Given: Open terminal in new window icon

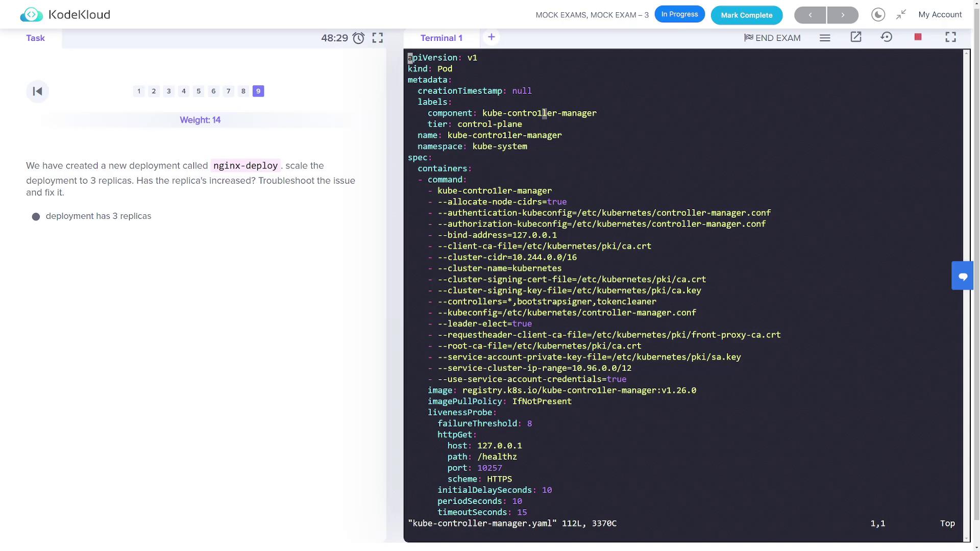Looking at the screenshot, I should 856,37.
